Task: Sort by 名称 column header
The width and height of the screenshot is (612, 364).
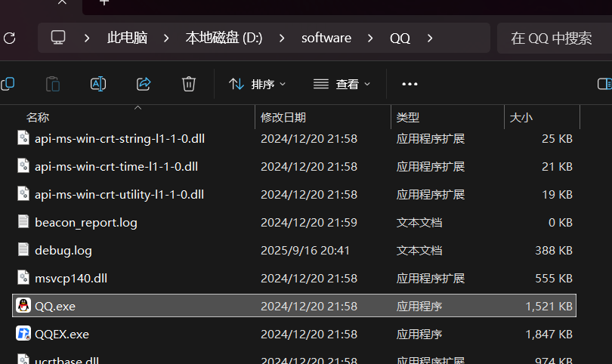Action: [38, 118]
